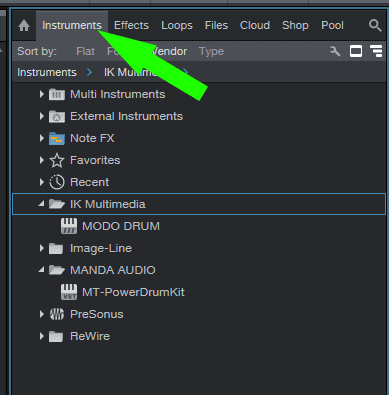Click the IK Multimedia open folder icon

57,204
